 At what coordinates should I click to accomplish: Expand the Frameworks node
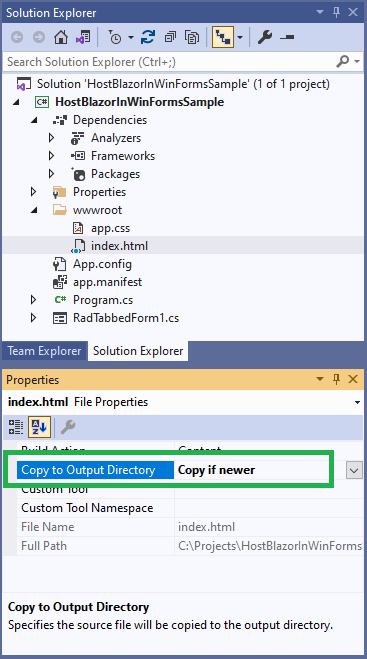click(51, 156)
